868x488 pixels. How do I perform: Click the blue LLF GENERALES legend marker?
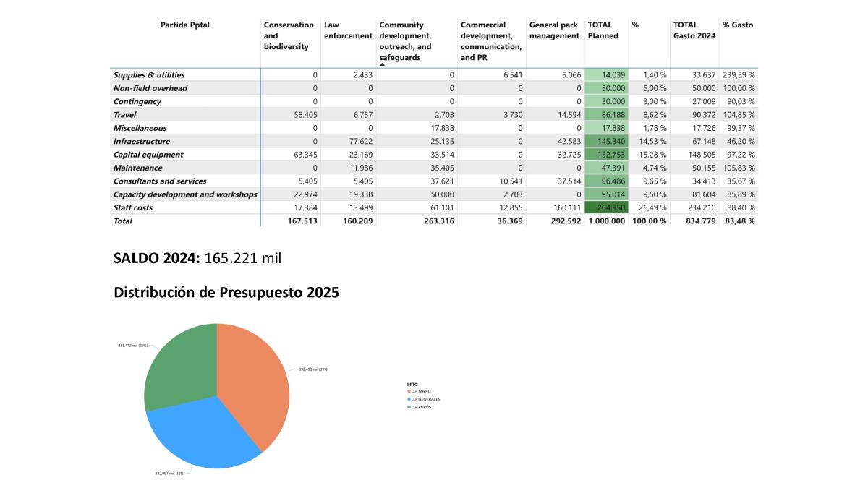pyautogui.click(x=409, y=399)
